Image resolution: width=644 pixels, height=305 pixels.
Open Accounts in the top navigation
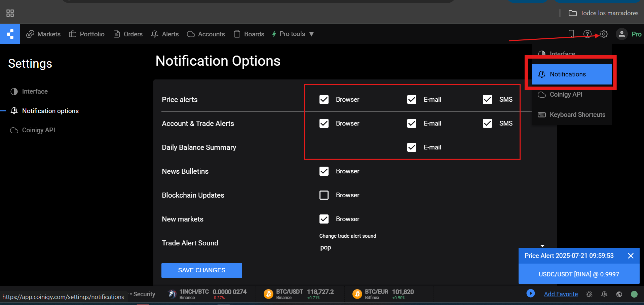coord(206,34)
